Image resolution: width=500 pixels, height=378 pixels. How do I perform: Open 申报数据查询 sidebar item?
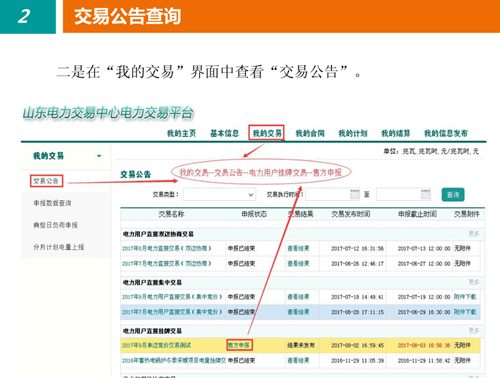click(x=52, y=203)
